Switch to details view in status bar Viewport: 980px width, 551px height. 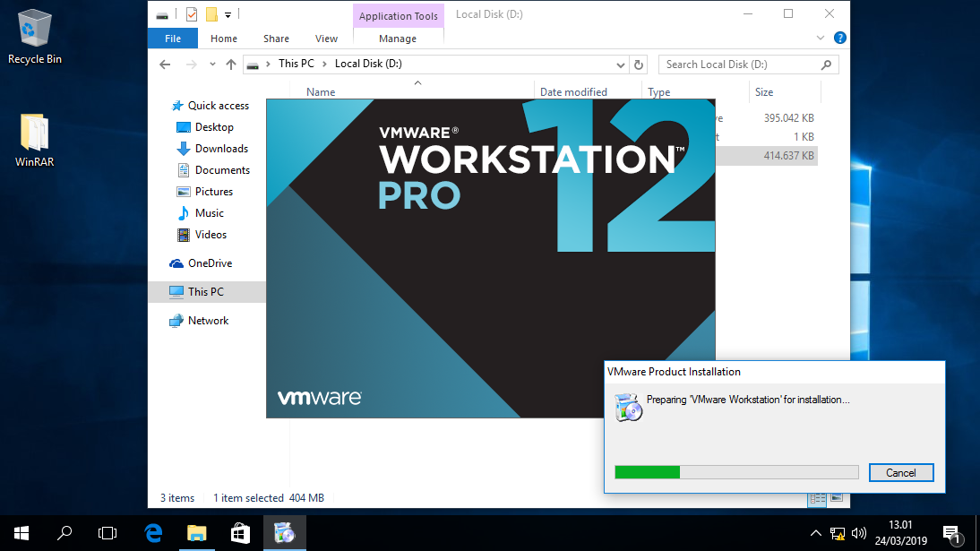(x=817, y=498)
